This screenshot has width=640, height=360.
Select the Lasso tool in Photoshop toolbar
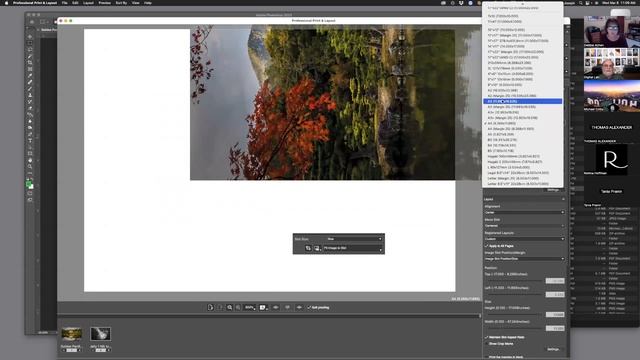coord(30,49)
